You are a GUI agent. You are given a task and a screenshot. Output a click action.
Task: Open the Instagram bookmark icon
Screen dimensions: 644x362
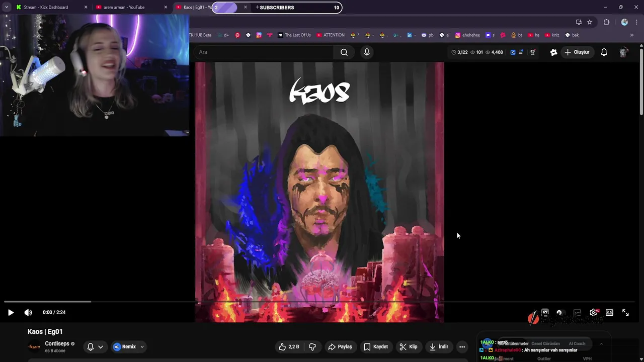coord(259,35)
